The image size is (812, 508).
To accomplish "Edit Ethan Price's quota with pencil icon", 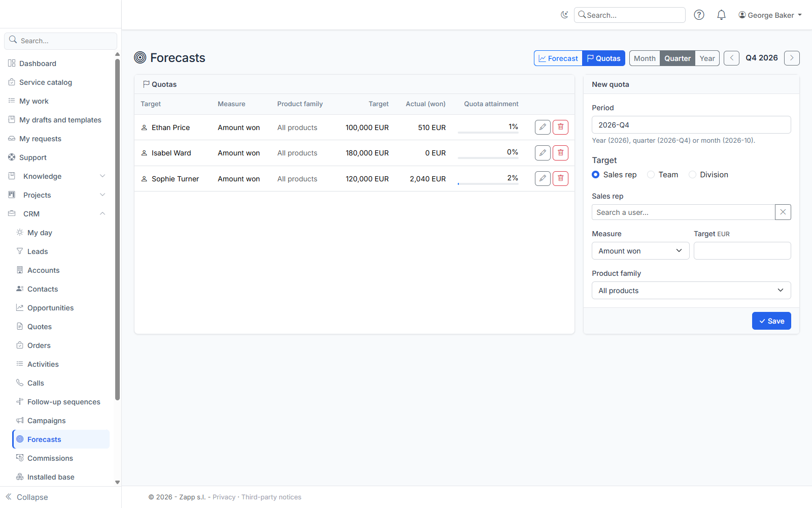I will 543,127.
